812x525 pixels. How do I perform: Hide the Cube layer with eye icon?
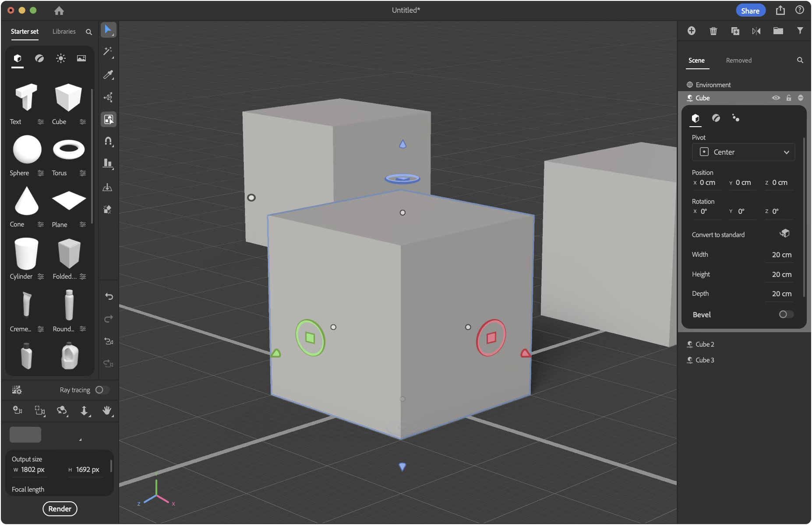coord(776,98)
